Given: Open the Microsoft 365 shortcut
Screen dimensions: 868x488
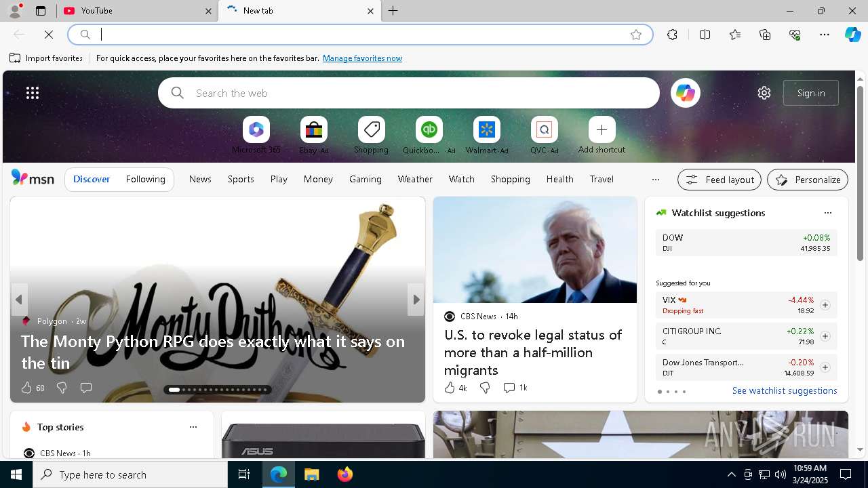Looking at the screenshot, I should click(x=256, y=136).
